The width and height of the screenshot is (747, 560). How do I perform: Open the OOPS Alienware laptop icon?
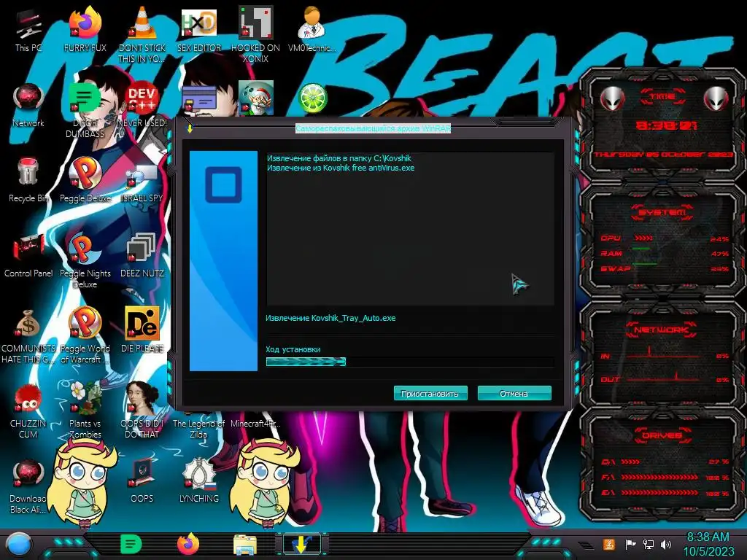click(142, 481)
